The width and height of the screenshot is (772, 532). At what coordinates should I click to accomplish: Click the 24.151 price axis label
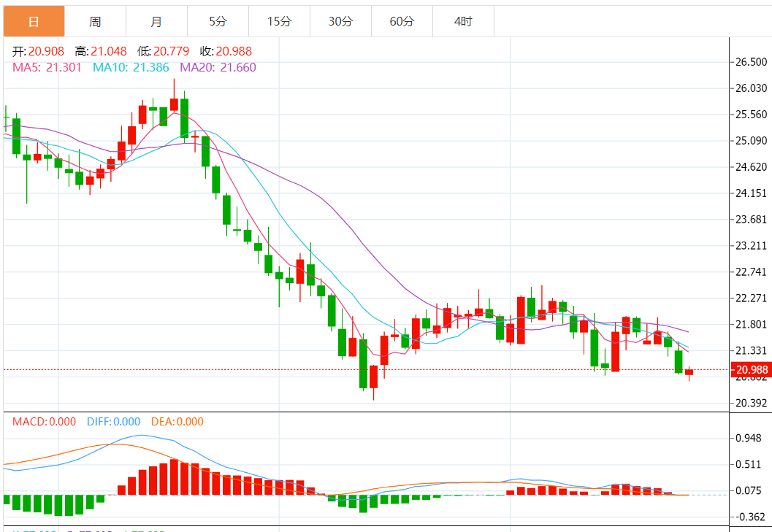[752, 193]
